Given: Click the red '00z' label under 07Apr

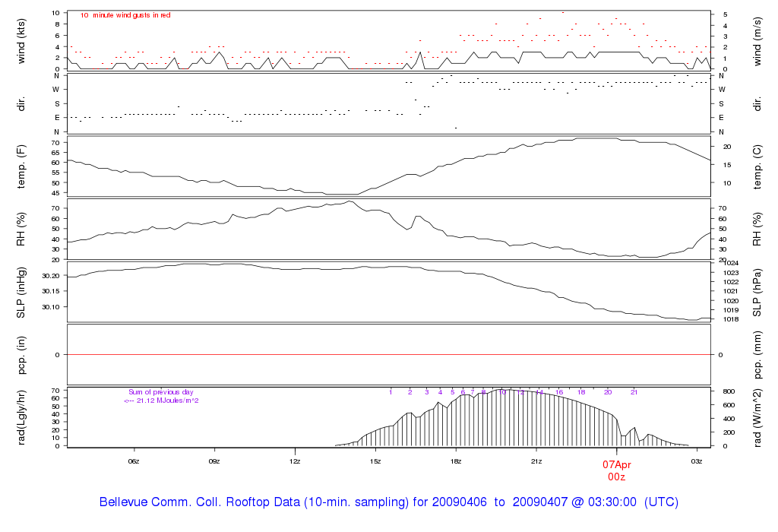Looking at the screenshot, I should click(x=617, y=477).
